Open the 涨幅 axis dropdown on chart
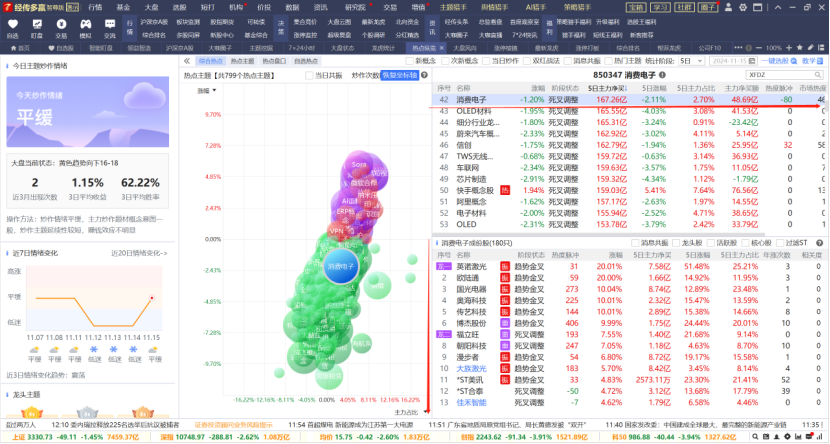This screenshot has height=444, width=830. (207, 90)
